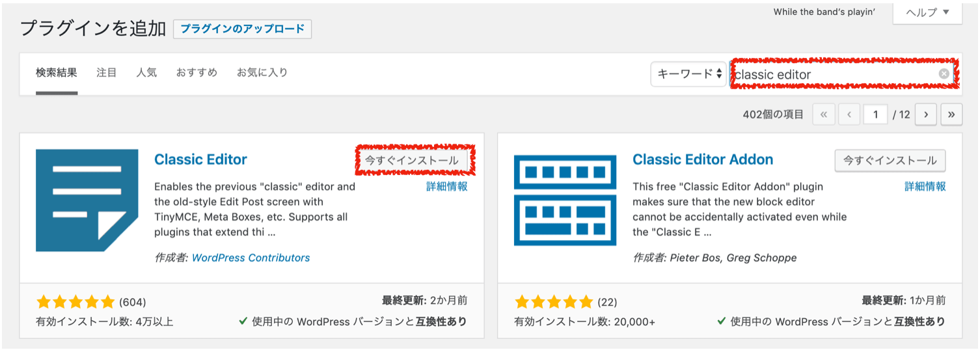
Task: Install Classic Editor with 今すぐインストール
Action: click(x=411, y=161)
